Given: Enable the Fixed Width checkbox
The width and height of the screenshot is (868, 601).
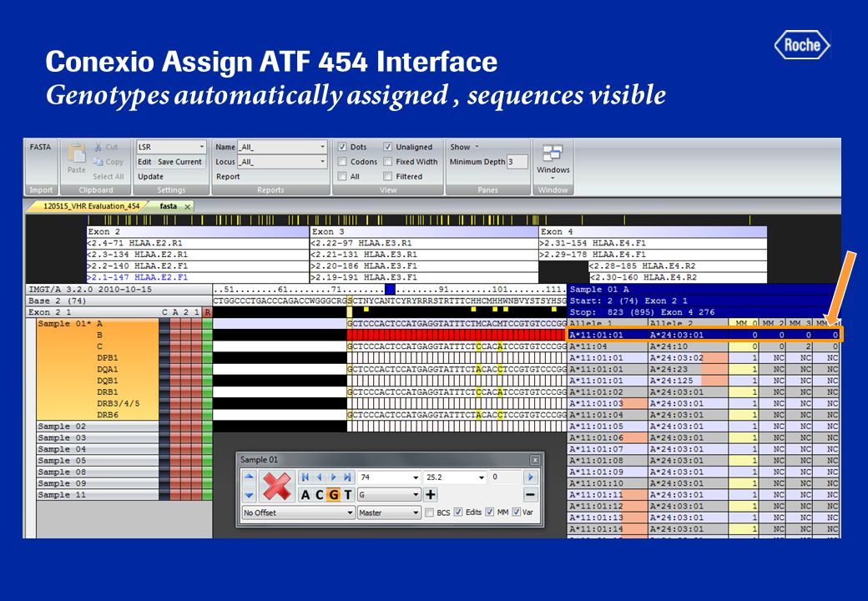Looking at the screenshot, I should tap(387, 162).
